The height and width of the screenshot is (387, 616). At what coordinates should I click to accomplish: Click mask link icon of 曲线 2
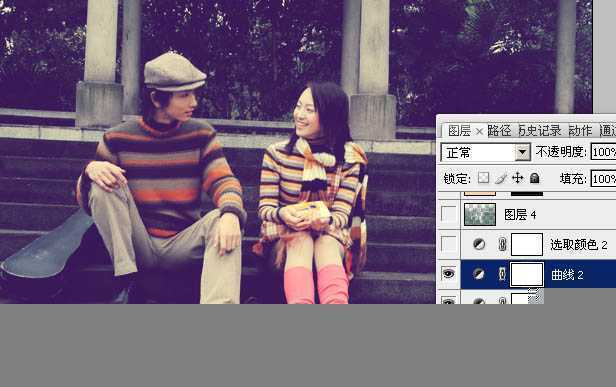coord(502,274)
